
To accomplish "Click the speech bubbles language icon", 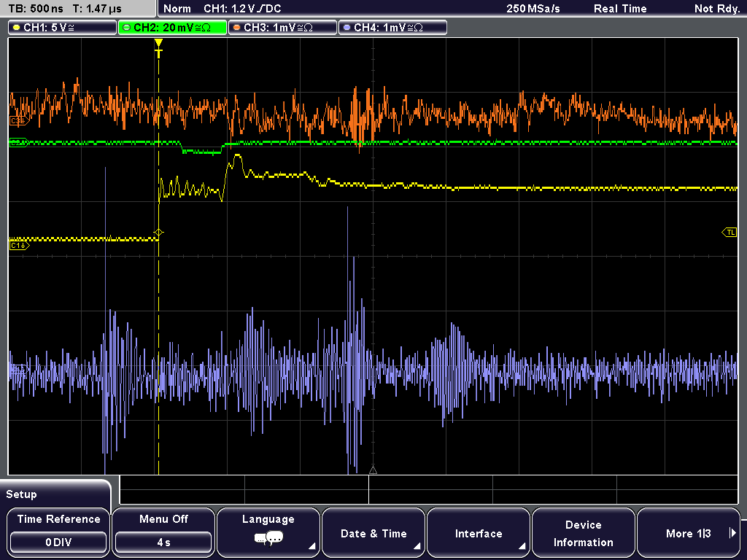I will point(268,539).
